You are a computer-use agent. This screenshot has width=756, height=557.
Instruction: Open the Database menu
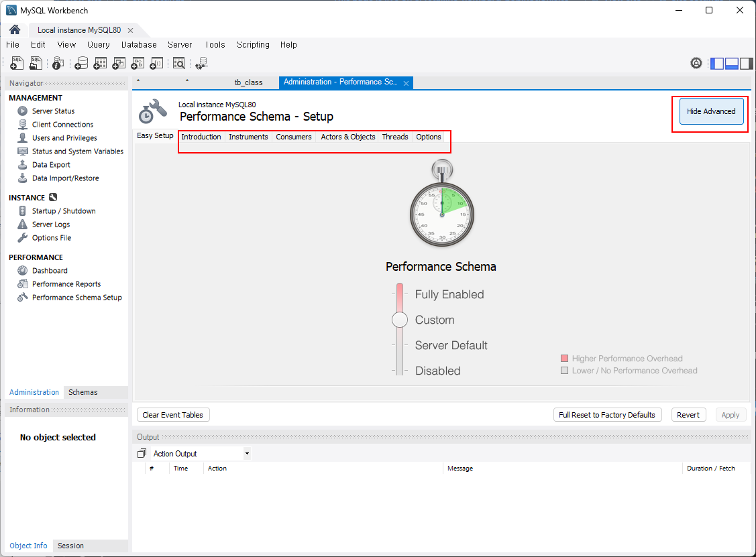click(139, 45)
